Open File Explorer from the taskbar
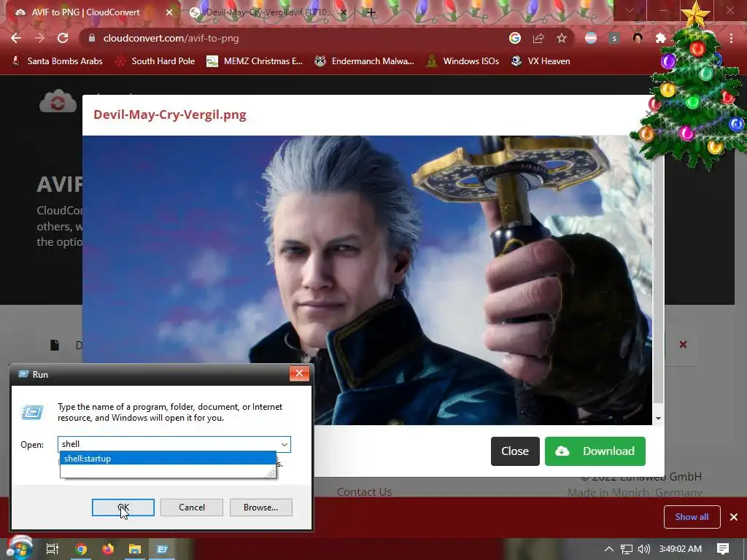This screenshot has height=560, width=747. click(135, 549)
